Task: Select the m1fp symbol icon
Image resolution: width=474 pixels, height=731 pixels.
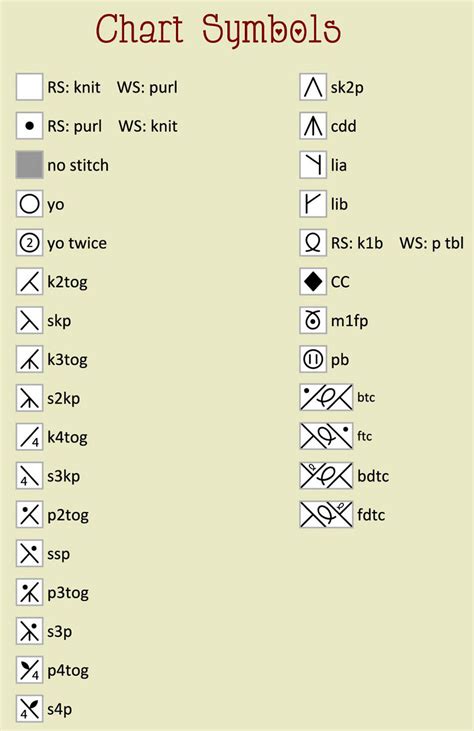Action: (313, 320)
